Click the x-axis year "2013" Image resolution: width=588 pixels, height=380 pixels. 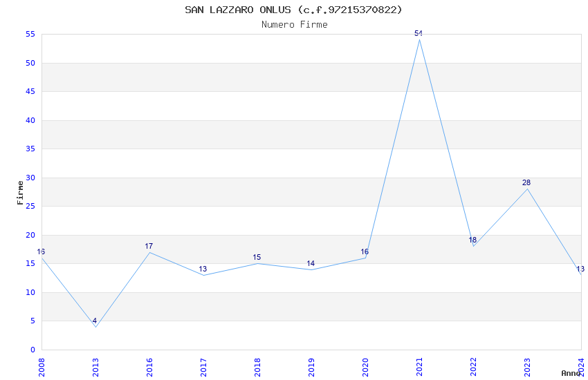point(95,368)
